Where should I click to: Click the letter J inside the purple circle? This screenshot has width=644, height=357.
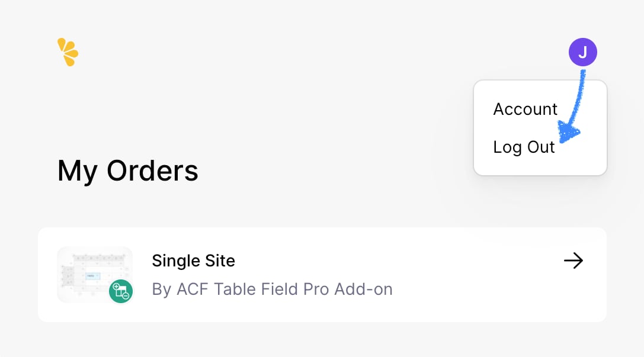(x=582, y=53)
